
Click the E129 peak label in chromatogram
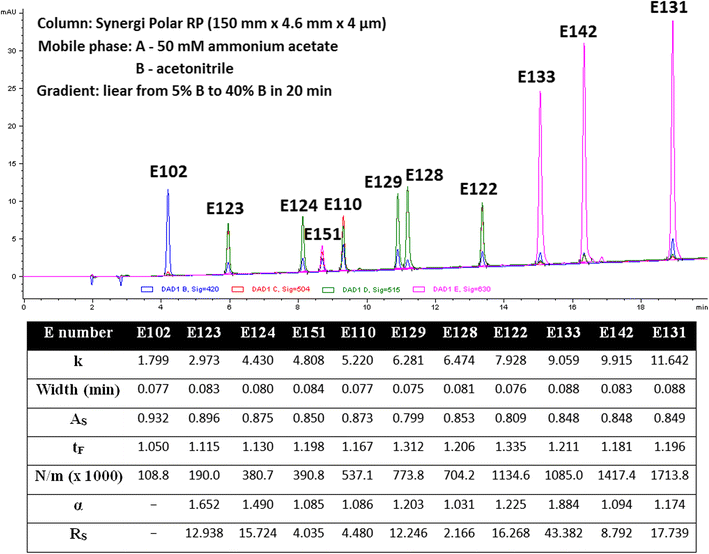pos(383,182)
